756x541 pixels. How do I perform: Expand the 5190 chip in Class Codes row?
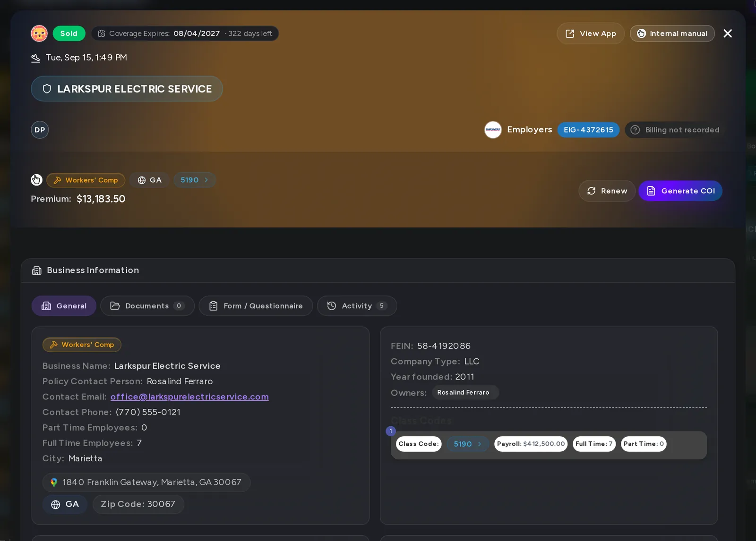[x=468, y=444]
